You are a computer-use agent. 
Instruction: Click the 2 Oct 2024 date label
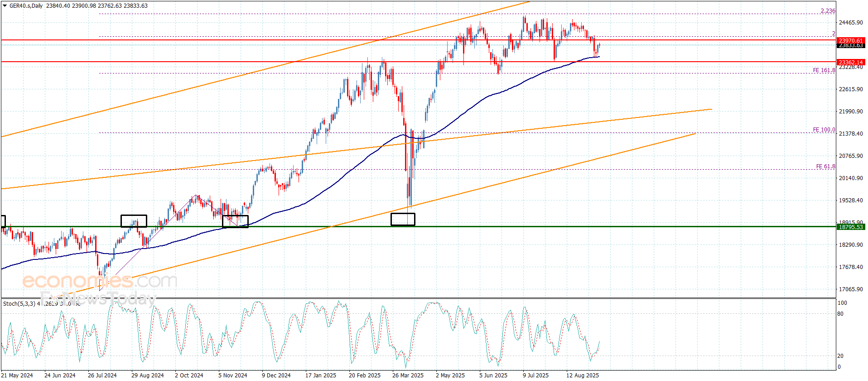(189, 375)
